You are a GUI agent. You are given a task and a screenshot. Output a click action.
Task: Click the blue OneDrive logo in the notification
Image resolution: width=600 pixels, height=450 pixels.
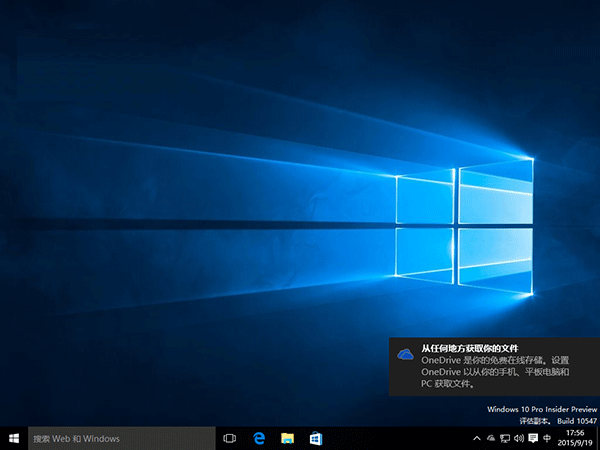click(405, 354)
